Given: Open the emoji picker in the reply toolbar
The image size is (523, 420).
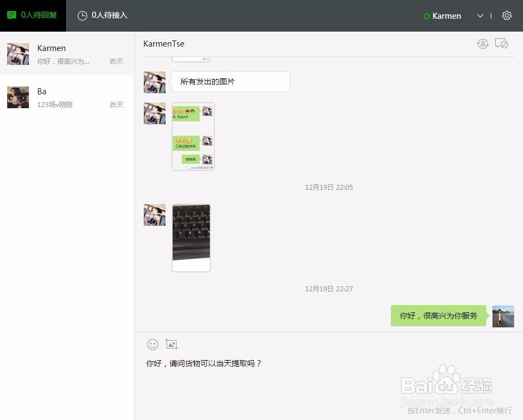Looking at the screenshot, I should coord(152,345).
